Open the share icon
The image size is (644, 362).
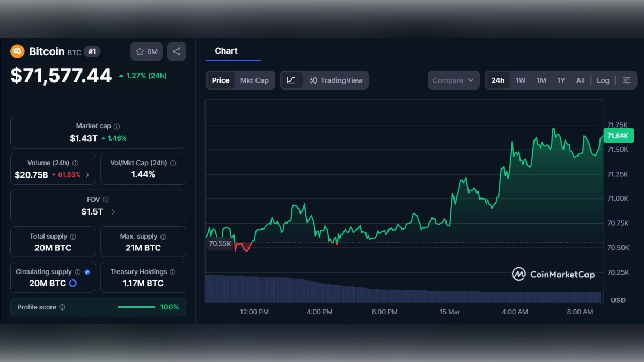tap(177, 51)
